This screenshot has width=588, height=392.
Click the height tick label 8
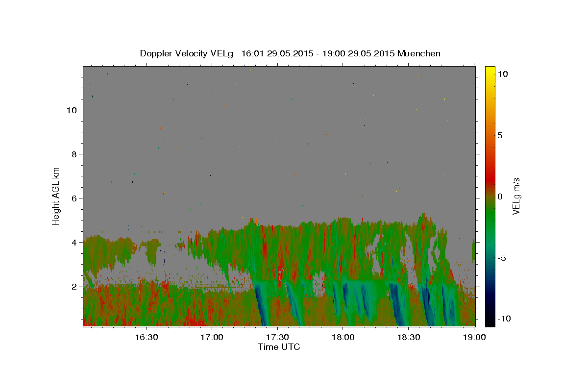(x=74, y=154)
